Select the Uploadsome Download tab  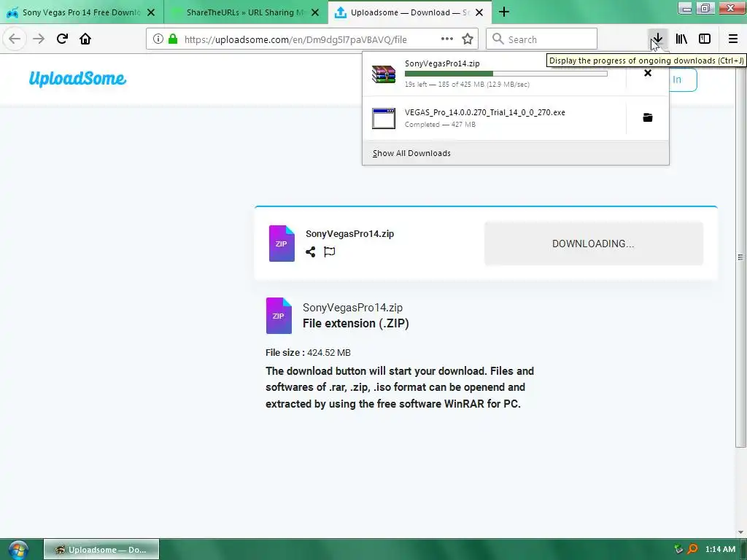(x=410, y=12)
